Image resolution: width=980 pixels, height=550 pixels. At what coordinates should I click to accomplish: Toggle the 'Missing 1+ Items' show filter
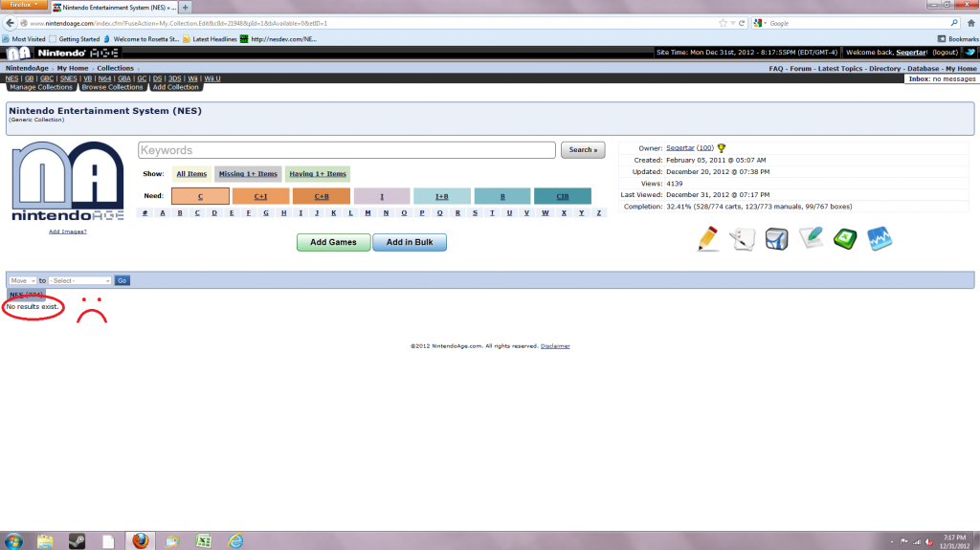248,174
